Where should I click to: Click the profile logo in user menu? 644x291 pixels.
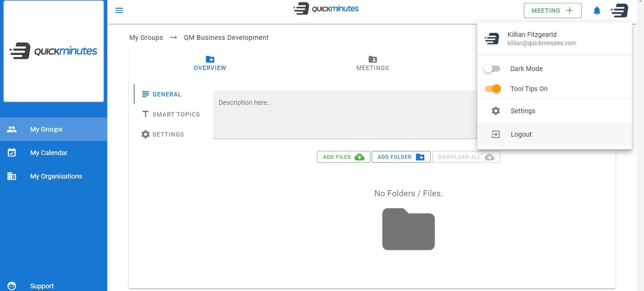tap(492, 39)
